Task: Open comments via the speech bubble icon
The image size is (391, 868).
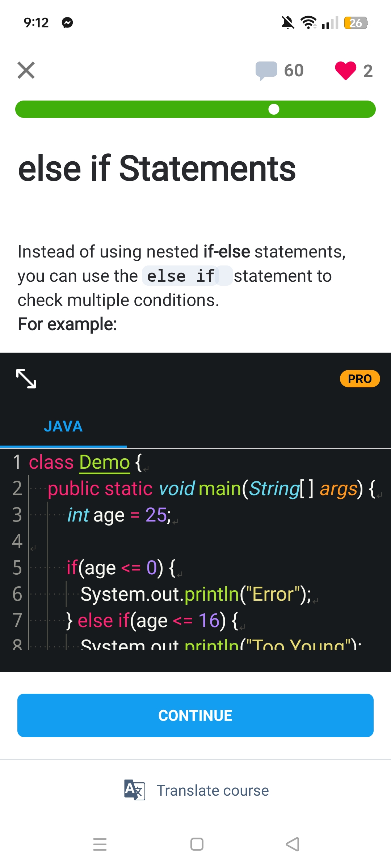Action: click(266, 70)
